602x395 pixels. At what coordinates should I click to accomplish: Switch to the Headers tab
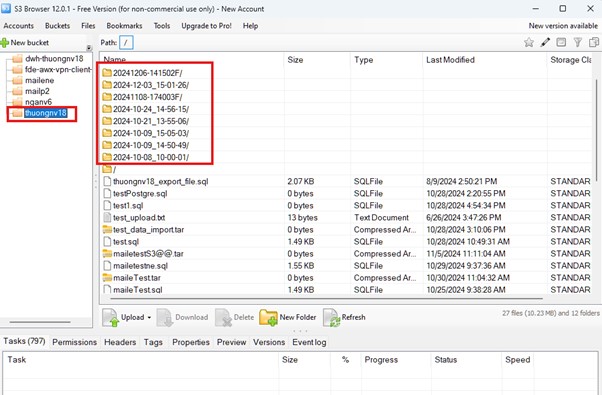tap(120, 342)
